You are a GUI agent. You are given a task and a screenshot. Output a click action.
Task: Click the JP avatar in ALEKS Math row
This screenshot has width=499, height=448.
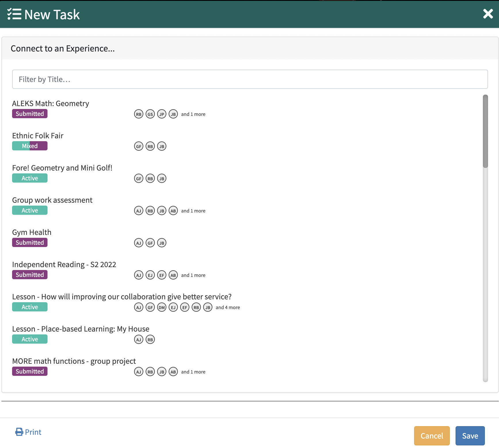162,114
